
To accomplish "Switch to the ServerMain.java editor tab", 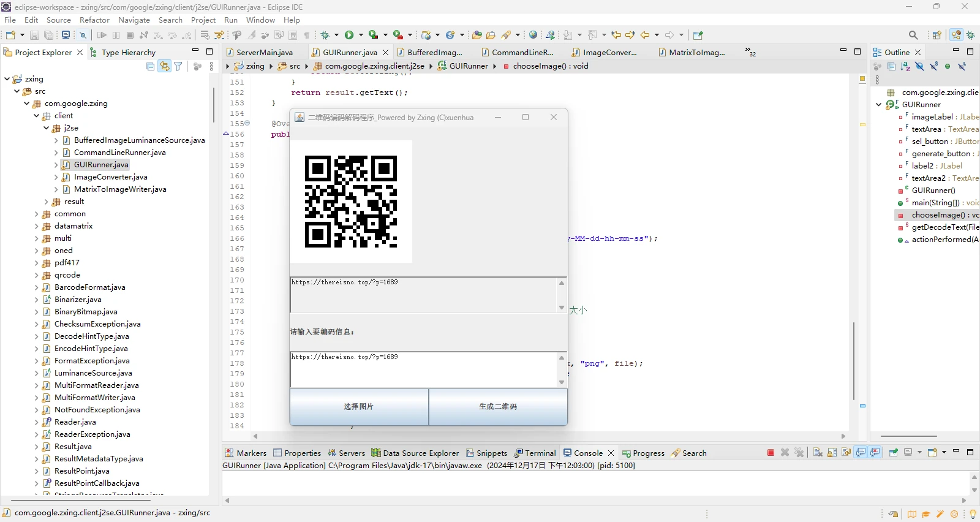I will 264,53.
